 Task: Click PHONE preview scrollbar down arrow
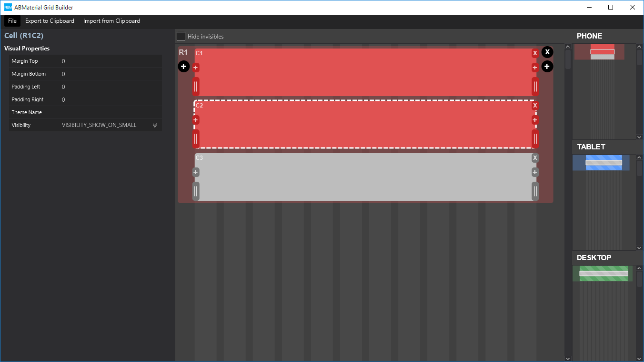[x=639, y=137]
